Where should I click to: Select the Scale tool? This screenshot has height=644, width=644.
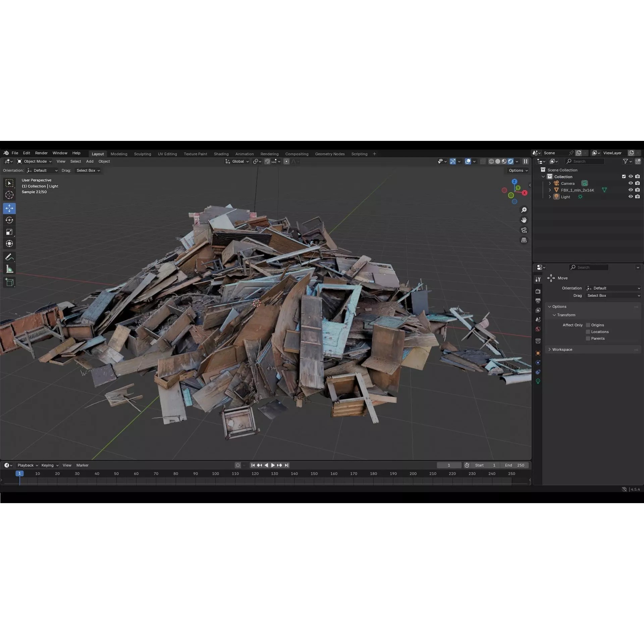tap(9, 232)
